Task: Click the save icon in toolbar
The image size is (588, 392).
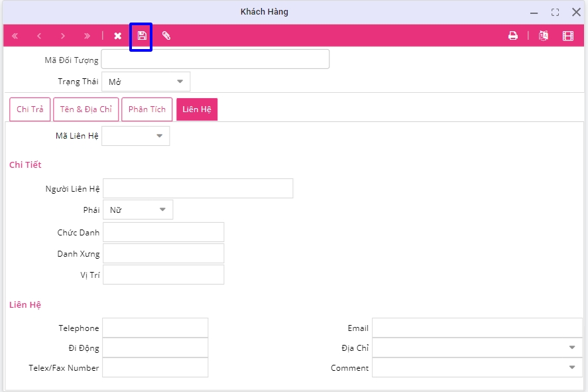Action: coord(142,36)
